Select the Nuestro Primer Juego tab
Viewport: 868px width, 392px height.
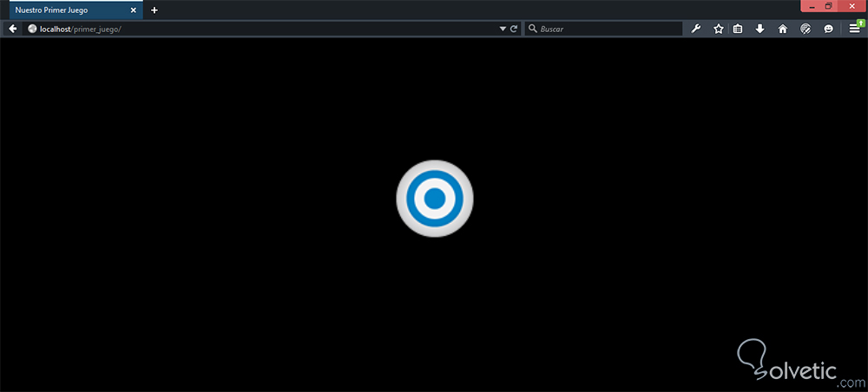point(76,10)
